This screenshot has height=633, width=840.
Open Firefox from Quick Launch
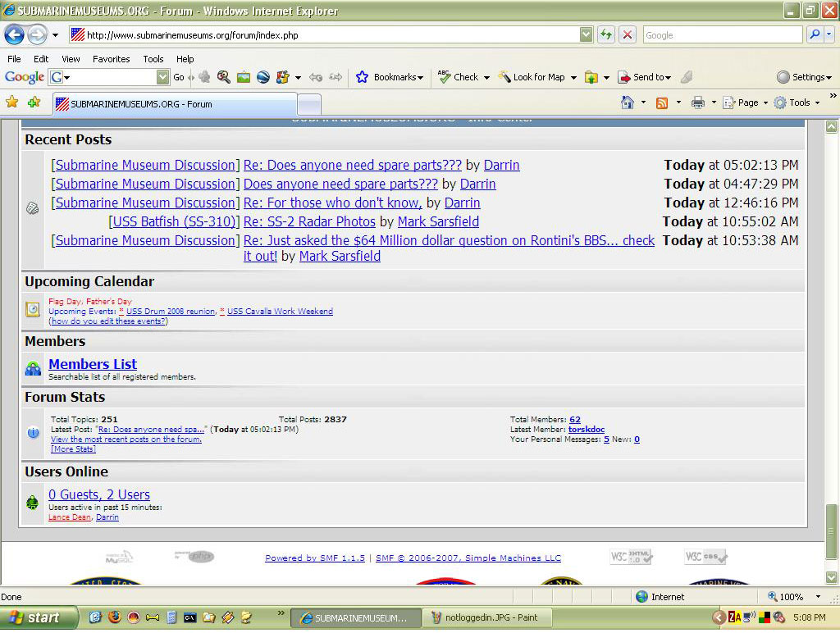click(114, 617)
